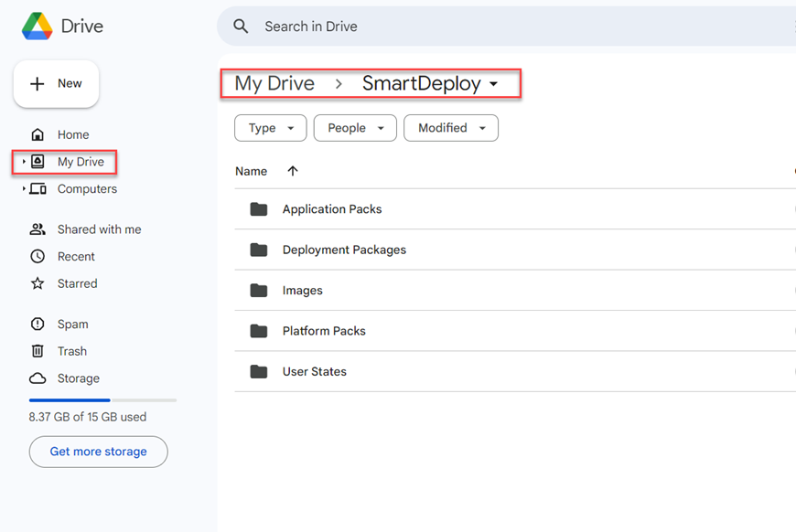This screenshot has height=532, width=796.
Task: Toggle the sort direction arrow
Action: tap(293, 171)
